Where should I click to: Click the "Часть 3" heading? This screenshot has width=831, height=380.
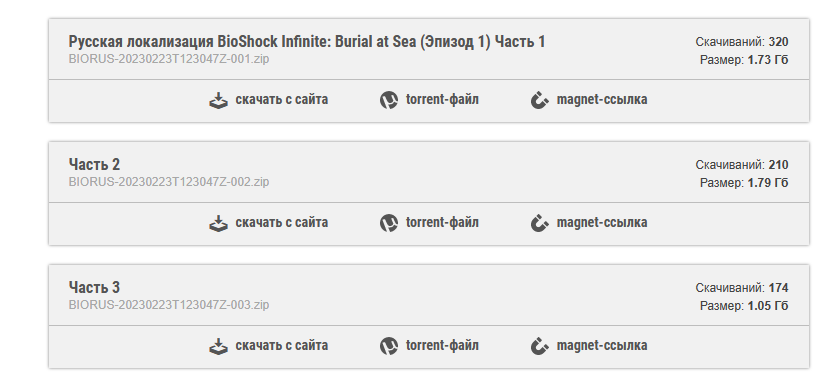(x=94, y=287)
